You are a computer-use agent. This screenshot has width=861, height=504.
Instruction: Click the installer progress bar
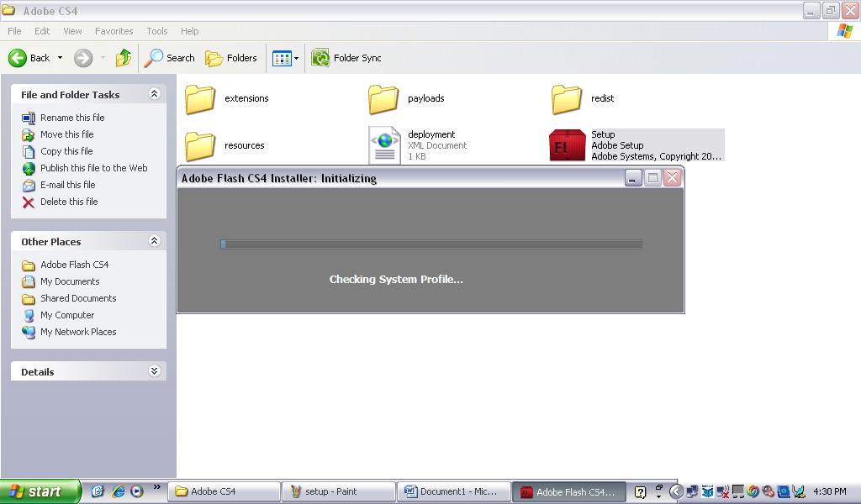point(430,244)
